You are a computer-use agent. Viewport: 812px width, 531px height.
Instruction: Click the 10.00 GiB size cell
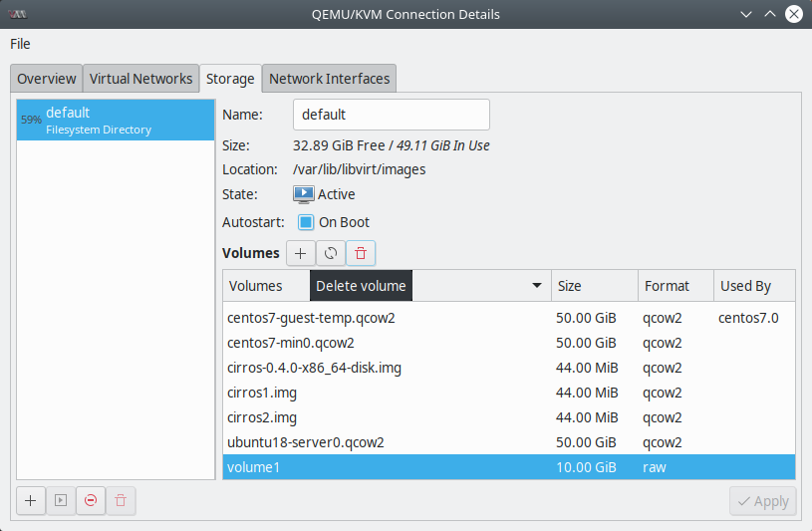point(586,467)
